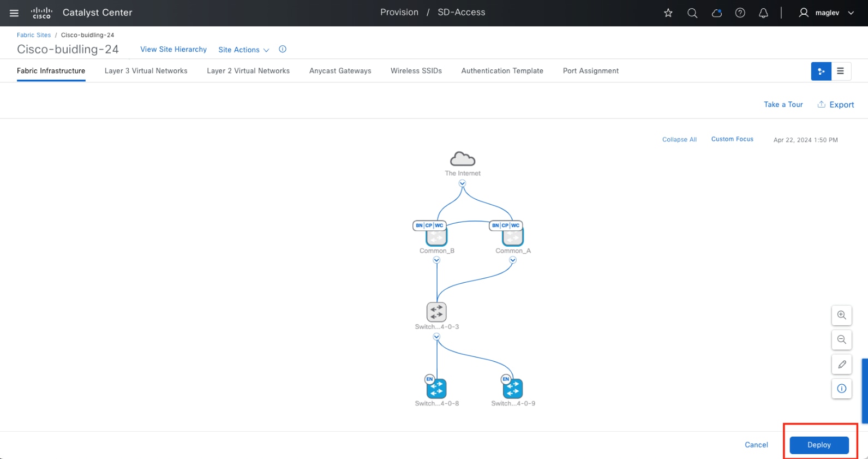The image size is (868, 459).
Task: Collapse The Internet node chevron
Action: click(462, 183)
